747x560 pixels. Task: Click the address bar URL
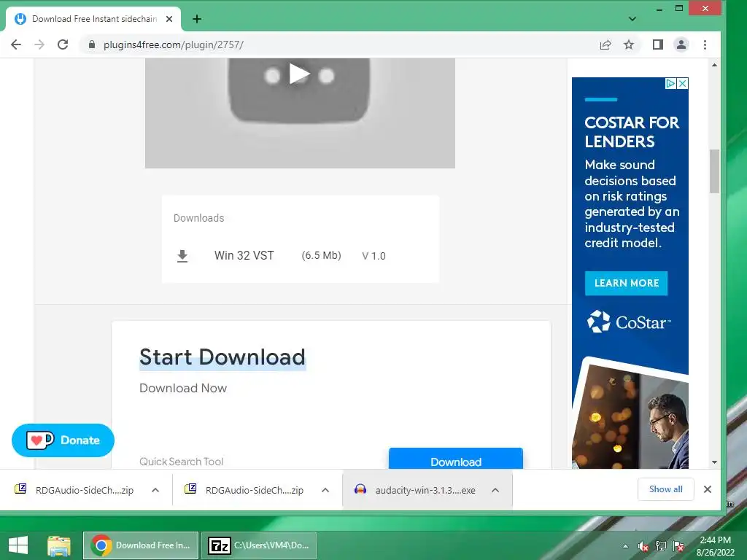tap(174, 44)
